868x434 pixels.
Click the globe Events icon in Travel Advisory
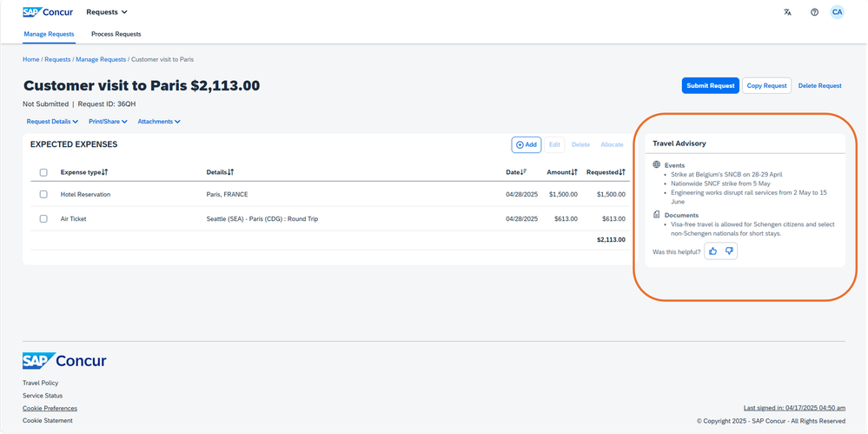pos(657,164)
